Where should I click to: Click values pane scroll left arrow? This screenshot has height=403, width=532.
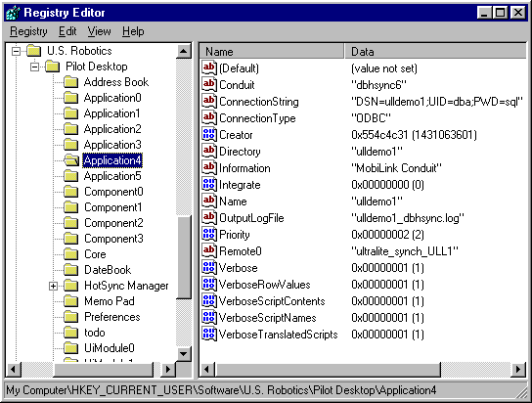[x=207, y=369]
